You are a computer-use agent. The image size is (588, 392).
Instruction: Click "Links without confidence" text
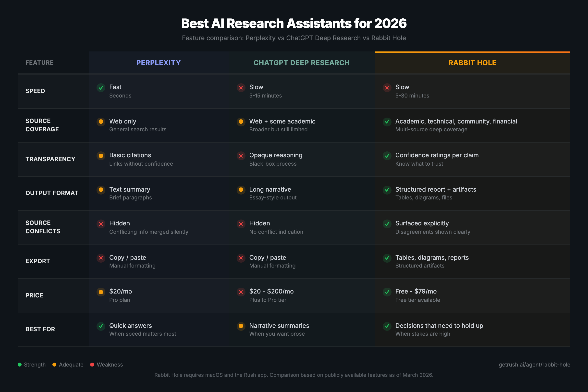click(141, 164)
